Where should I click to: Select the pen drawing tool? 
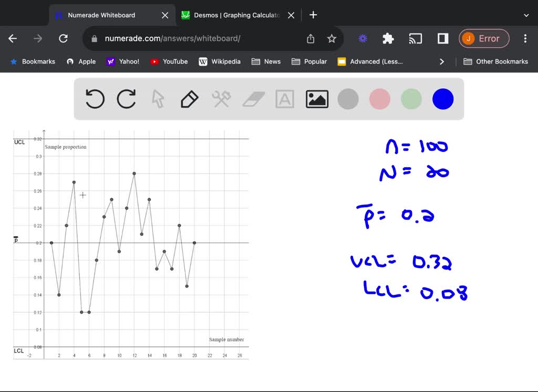tap(189, 99)
